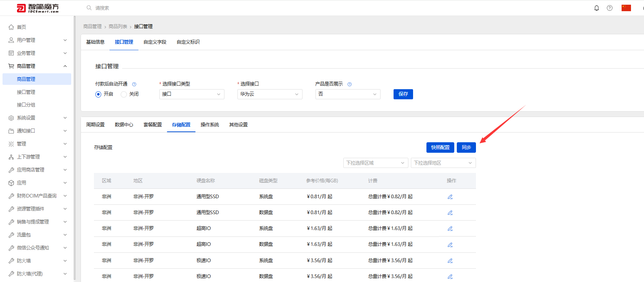
Task: Click the 同步 button
Action: click(x=466, y=148)
